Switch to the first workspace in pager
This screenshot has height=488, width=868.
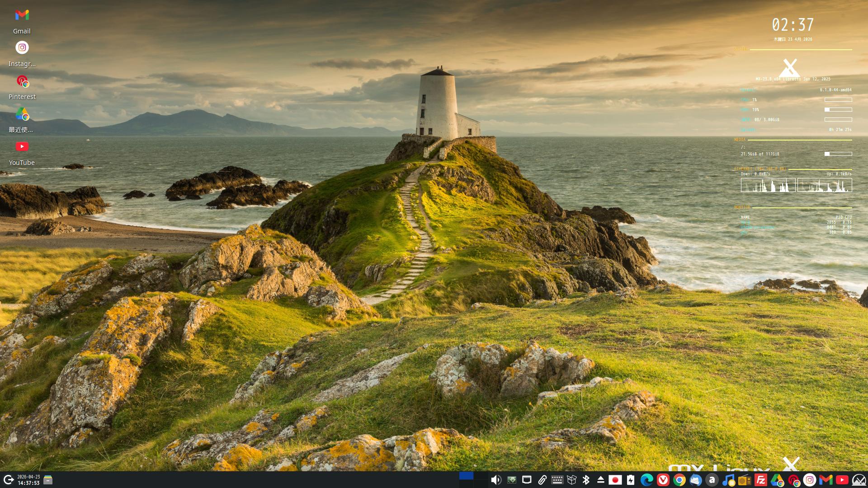pyautogui.click(x=466, y=476)
